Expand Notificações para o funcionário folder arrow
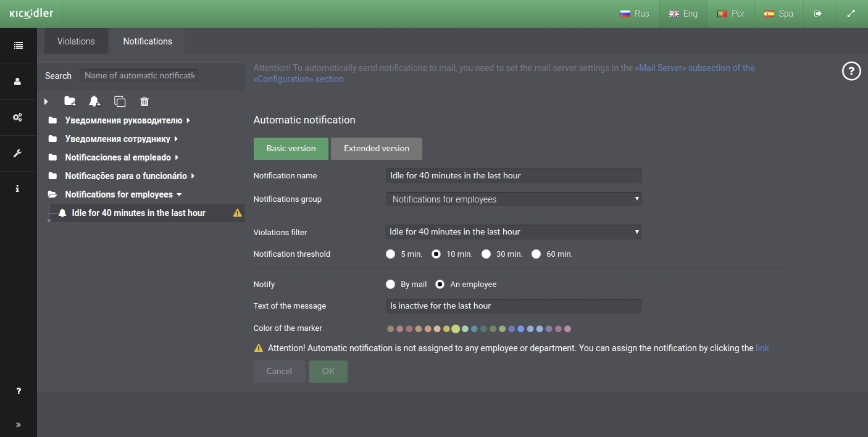Image resolution: width=868 pixels, height=437 pixels. (x=193, y=176)
